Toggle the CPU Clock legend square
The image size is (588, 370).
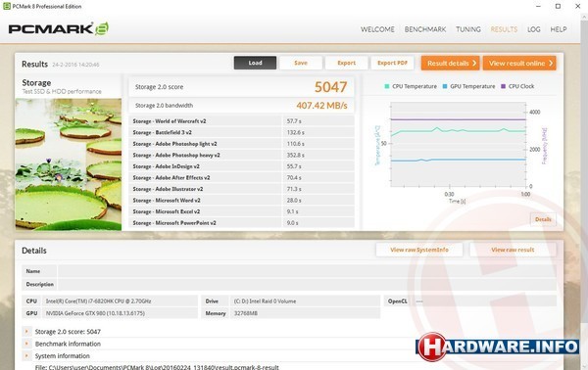[x=504, y=86]
